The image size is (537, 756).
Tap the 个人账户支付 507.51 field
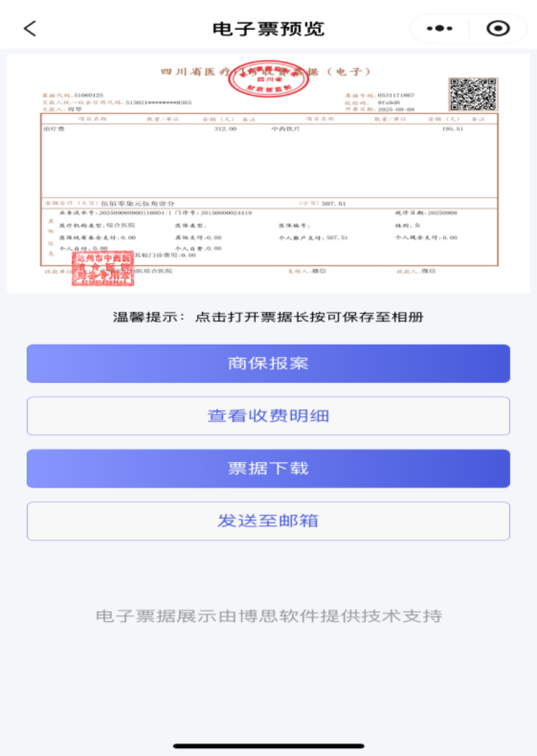point(313,237)
